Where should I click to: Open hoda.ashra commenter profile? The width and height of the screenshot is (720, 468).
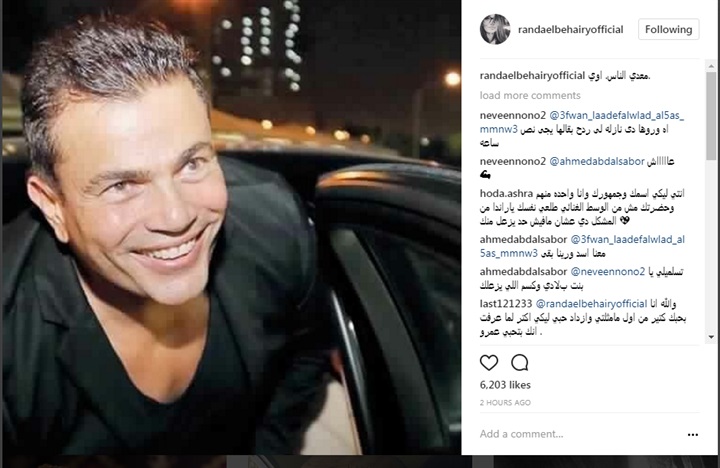click(506, 193)
